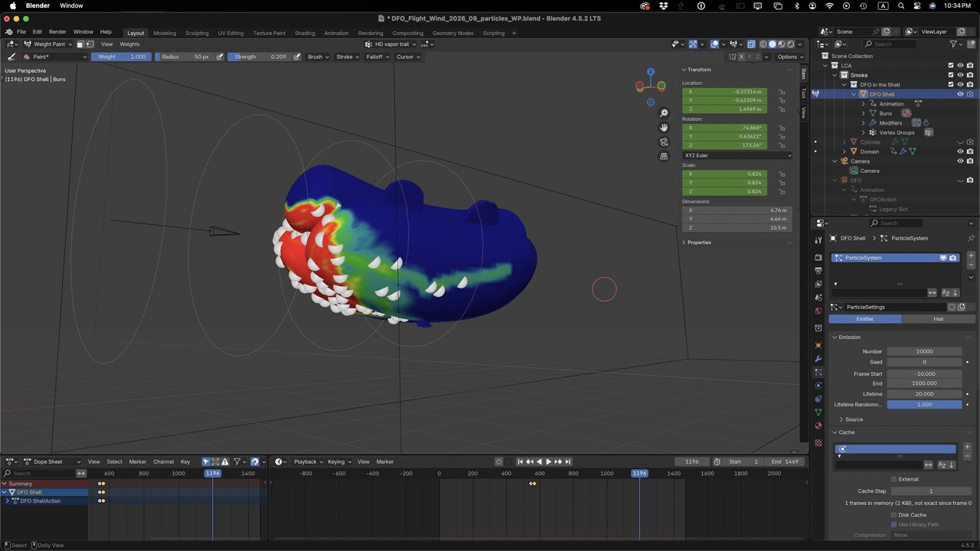Open the XYZ Euler rotation mode dropdown
This screenshot has height=551, width=980.
[x=737, y=155]
